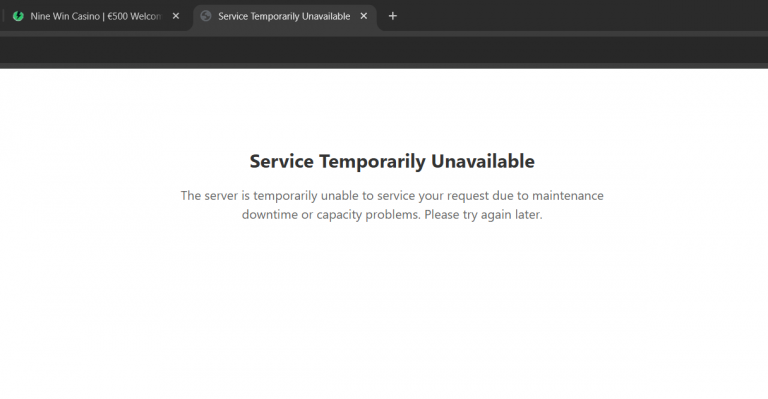Click the text line 'The server is temporarily unable to service'

point(392,195)
